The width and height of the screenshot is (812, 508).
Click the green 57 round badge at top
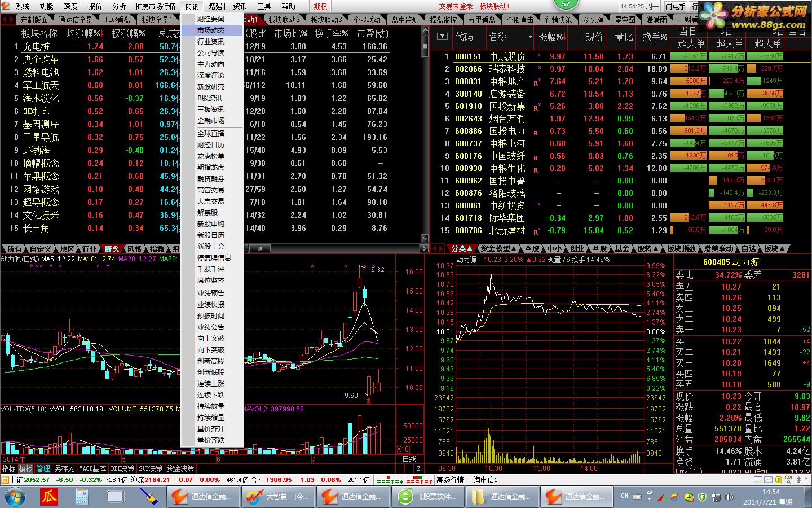566,4
